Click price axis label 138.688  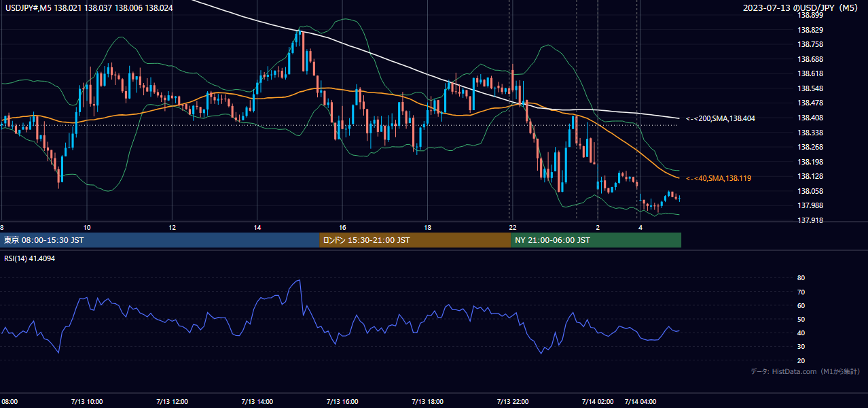click(810, 59)
